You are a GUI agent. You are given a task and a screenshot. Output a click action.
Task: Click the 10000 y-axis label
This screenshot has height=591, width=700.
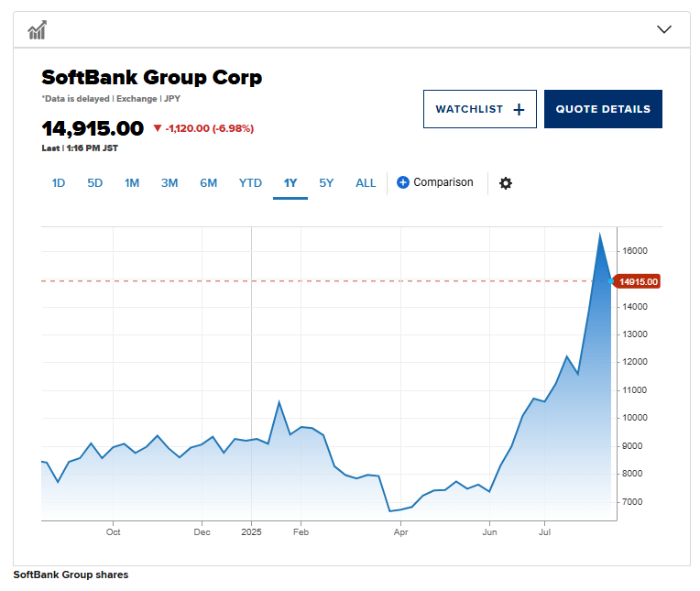click(x=635, y=418)
